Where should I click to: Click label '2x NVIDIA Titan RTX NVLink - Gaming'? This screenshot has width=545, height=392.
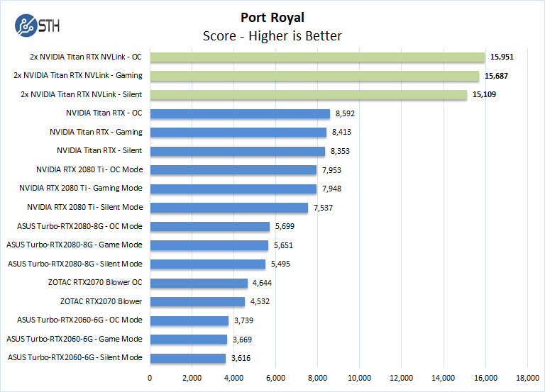(x=78, y=75)
